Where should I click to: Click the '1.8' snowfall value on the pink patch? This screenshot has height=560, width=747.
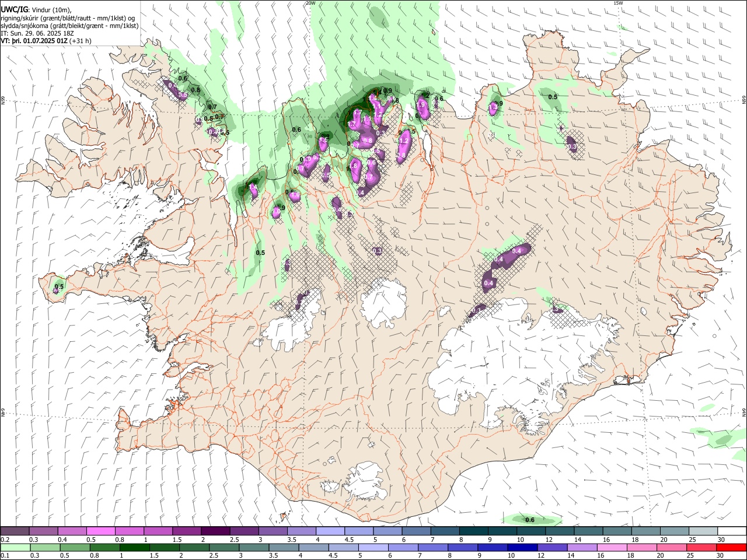[352, 166]
